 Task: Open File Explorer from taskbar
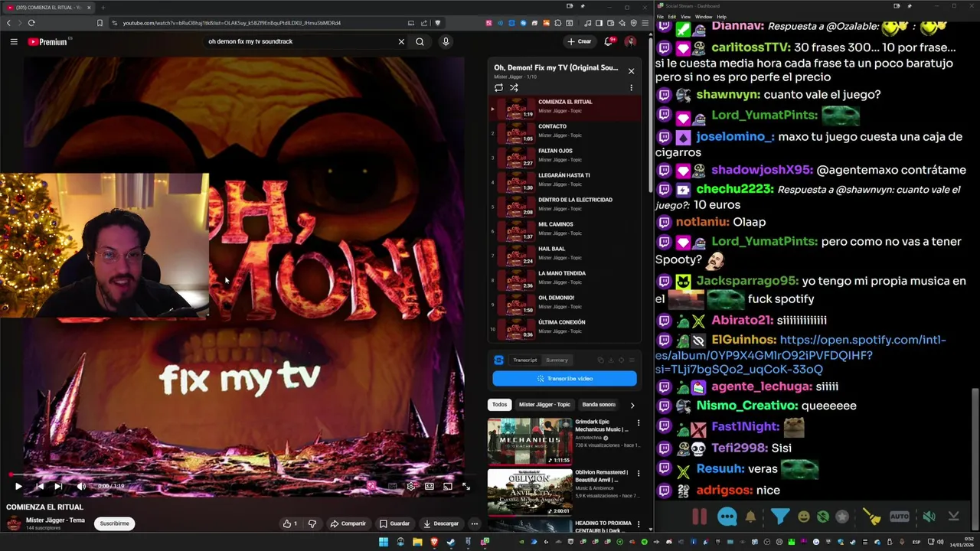click(x=417, y=542)
